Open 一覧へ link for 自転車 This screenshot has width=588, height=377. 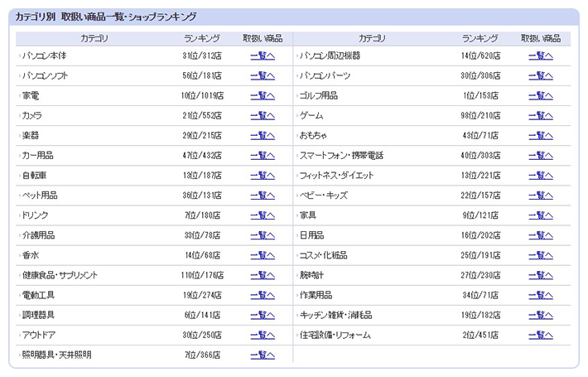click(x=263, y=176)
